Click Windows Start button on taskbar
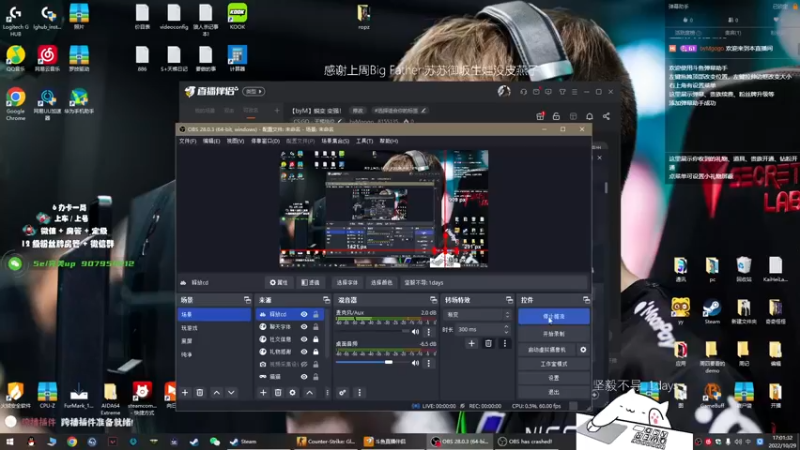Viewport: 800px width, 450px height. pos(10,442)
